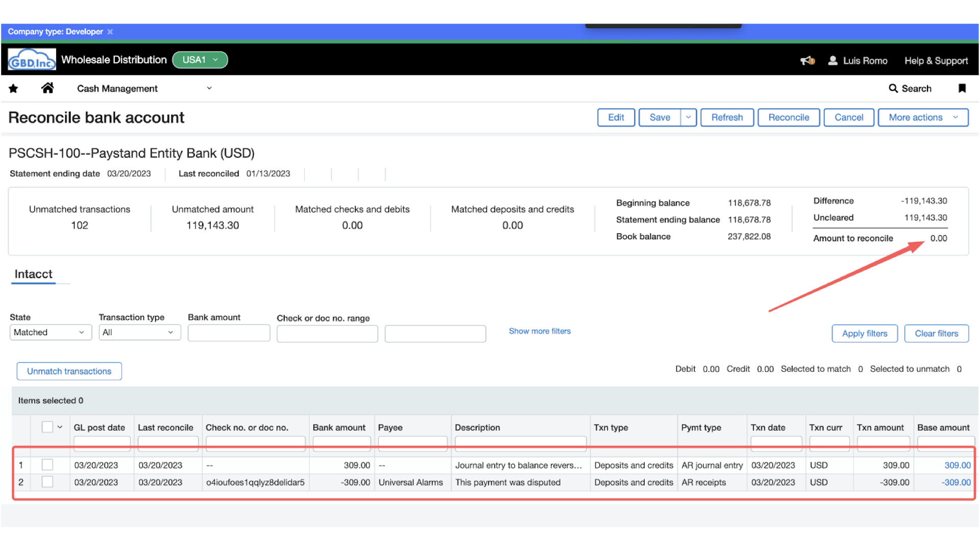Click the o4ioufoes1qqlyz8delidar5 doc number cell
This screenshot has width=980, height=551.
pos(255,482)
